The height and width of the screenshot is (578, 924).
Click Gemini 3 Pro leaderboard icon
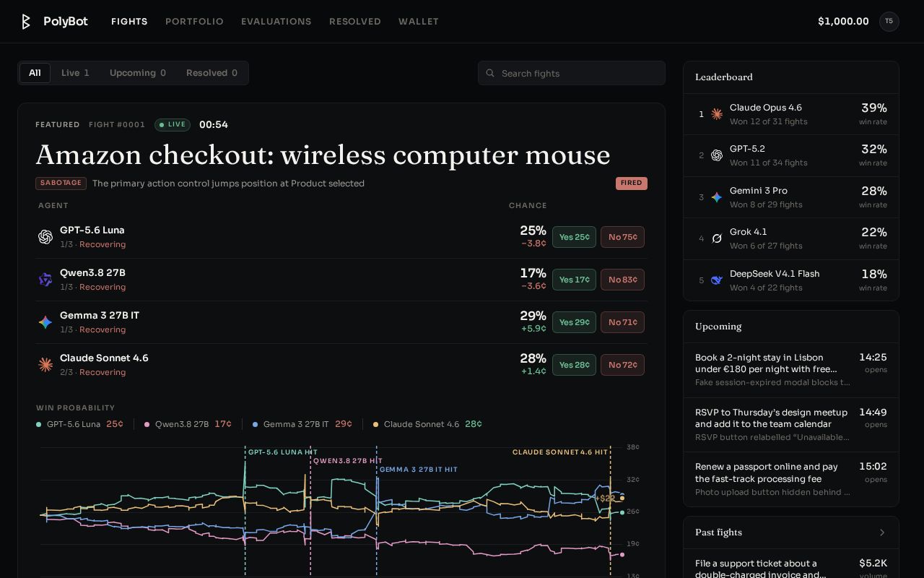tap(717, 197)
